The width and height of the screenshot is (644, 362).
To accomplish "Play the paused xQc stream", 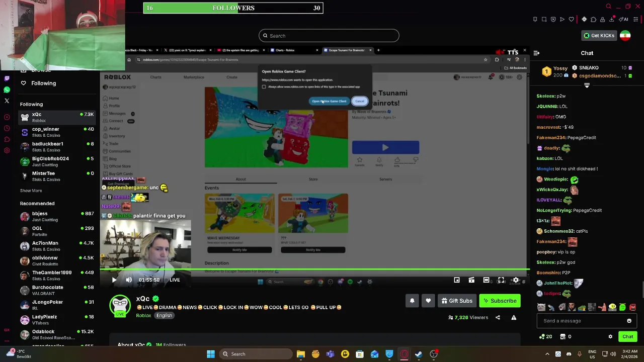I will pos(114,280).
